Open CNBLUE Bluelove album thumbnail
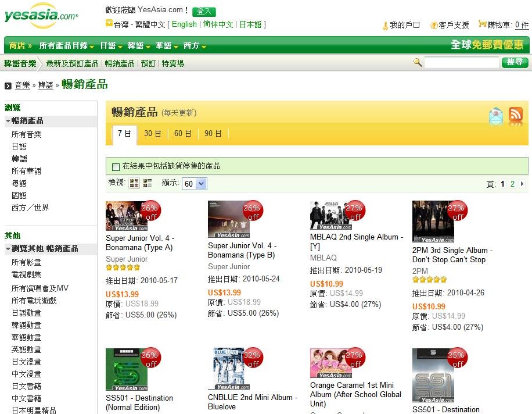This screenshot has width=532, height=414. click(229, 369)
